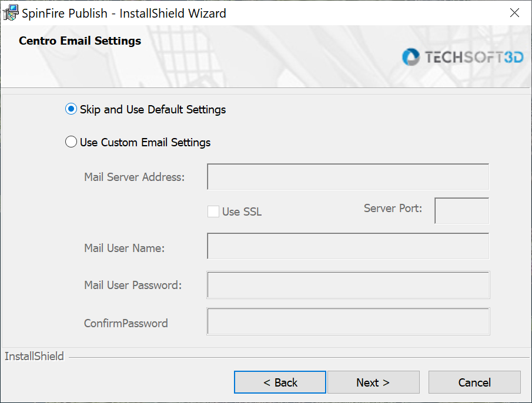Go back with the Back button

pos(280,382)
